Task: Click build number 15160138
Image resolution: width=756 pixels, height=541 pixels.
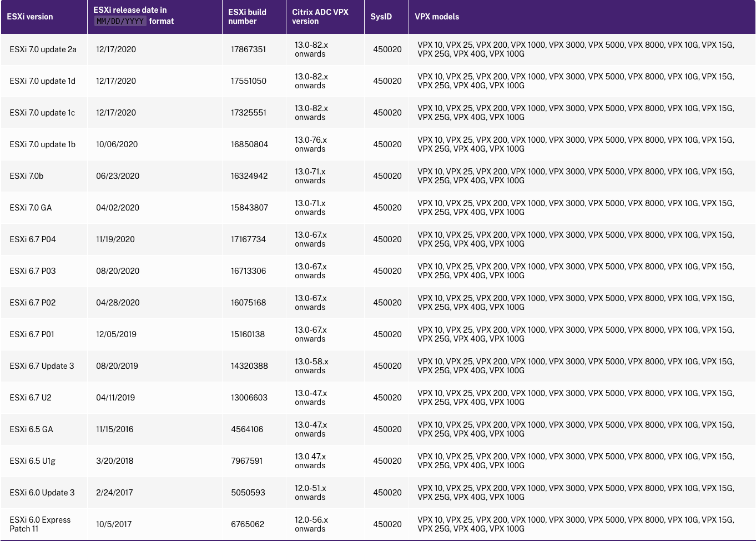Action: point(248,334)
